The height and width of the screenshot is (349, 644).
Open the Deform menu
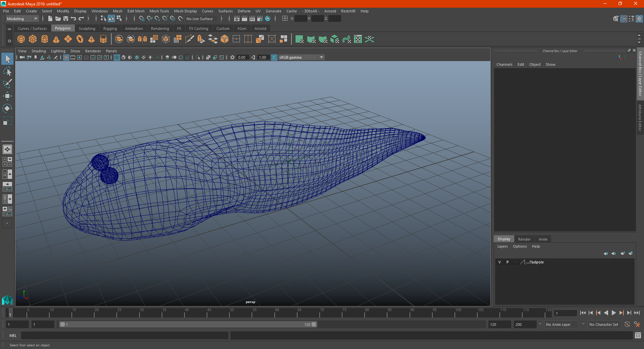tap(244, 11)
